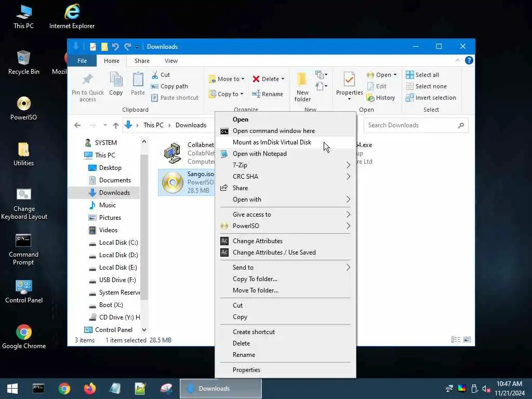Launch Change Keyboard Layout shortcut
This screenshot has width=532, height=399.
[x=24, y=204]
